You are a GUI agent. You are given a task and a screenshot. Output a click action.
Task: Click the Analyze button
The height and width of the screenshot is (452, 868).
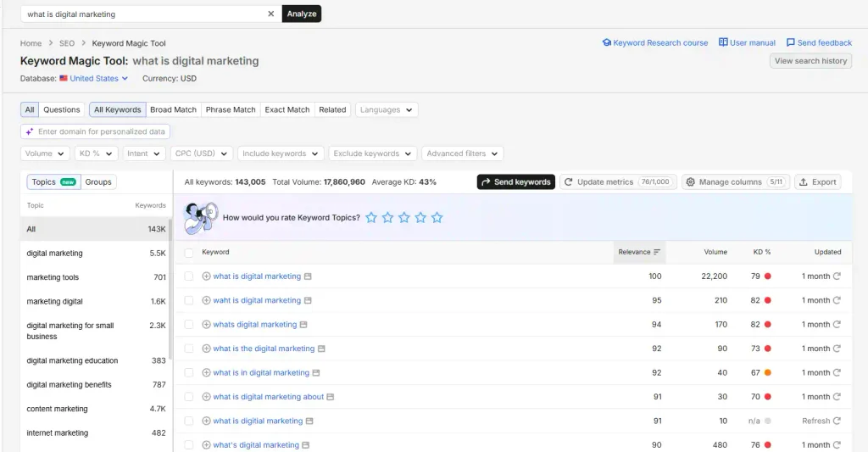[302, 14]
